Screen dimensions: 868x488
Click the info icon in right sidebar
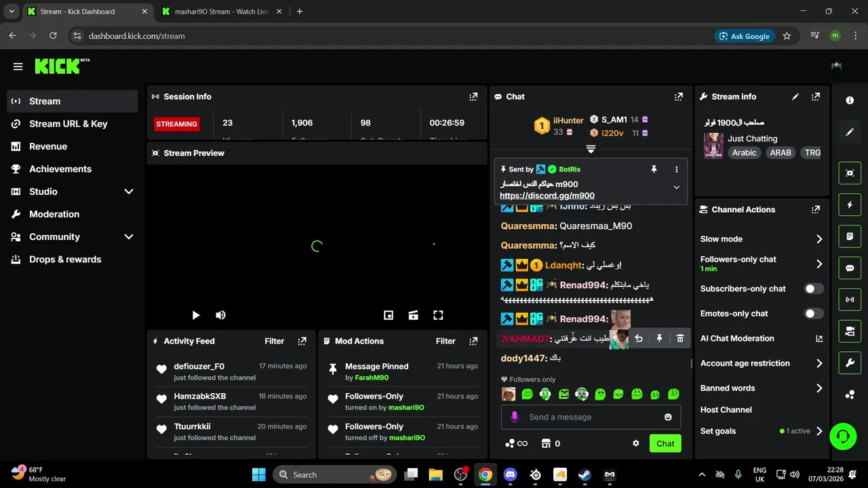850,100
